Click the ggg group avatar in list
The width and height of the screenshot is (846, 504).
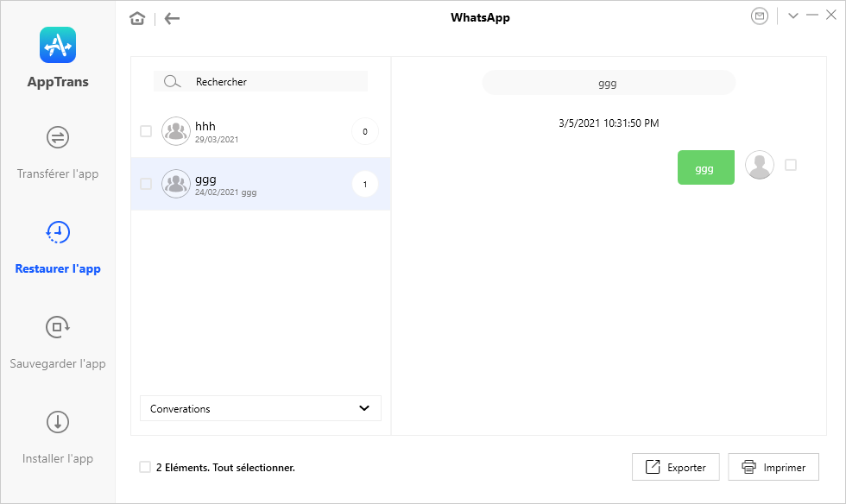point(176,184)
